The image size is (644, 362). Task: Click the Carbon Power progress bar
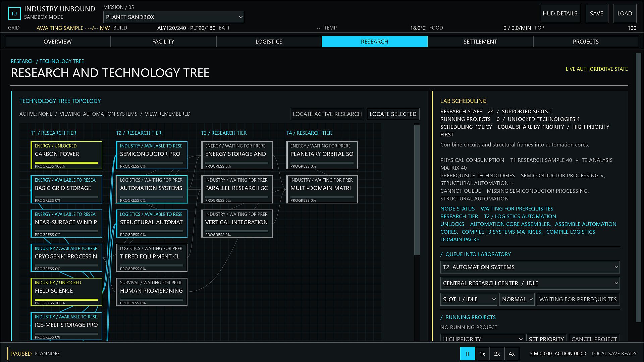tap(66, 163)
